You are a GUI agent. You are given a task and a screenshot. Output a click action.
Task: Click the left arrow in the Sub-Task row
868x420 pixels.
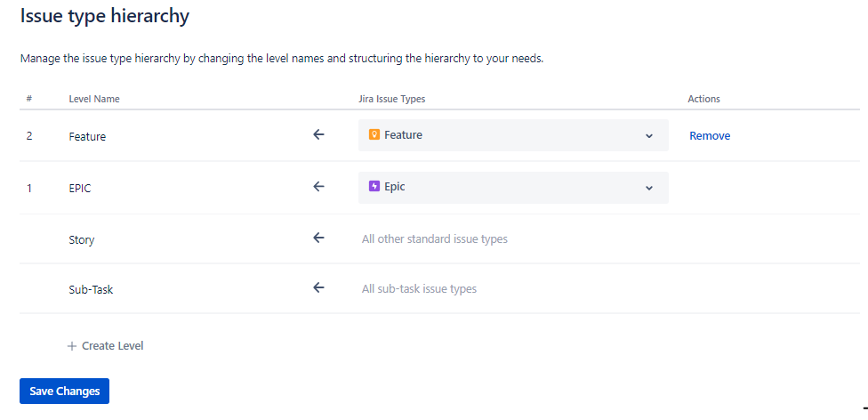319,288
